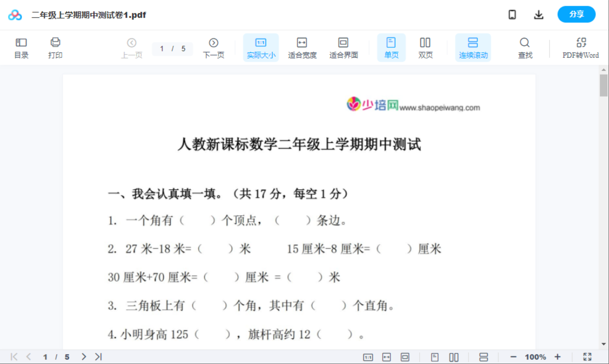Toggle 连续滚动 continuous scrolling
Image resolution: width=609 pixels, height=364 pixels.
473,47
